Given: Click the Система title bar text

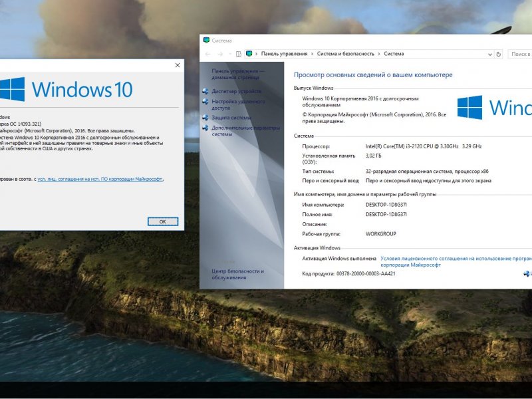Looking at the screenshot, I should click(221, 41).
